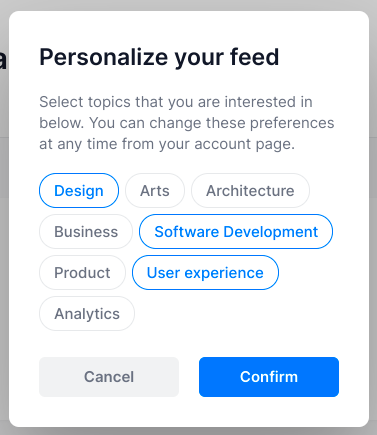Click the Confirm button
377x435 pixels.
[269, 377]
